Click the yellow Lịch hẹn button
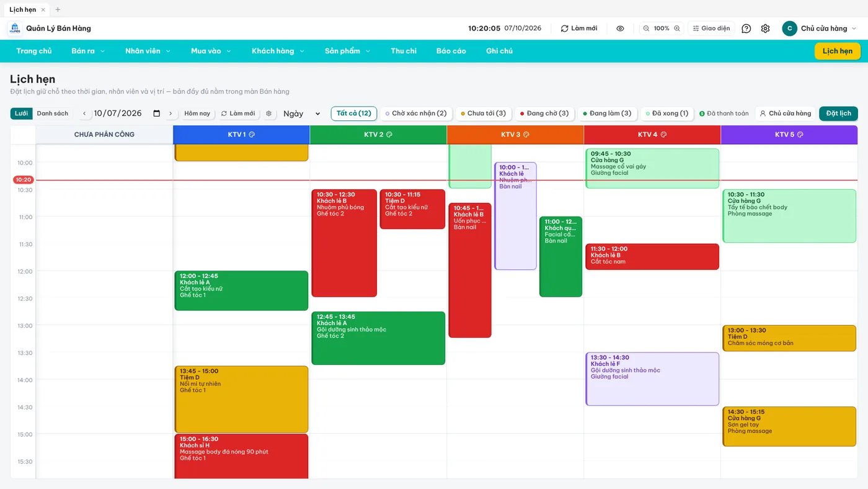 838,51
